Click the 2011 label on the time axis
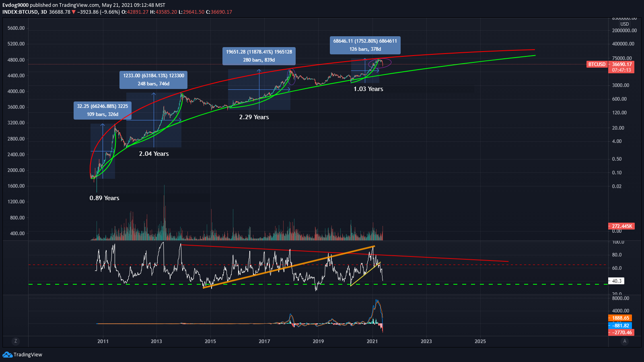644x362 pixels. pyautogui.click(x=103, y=341)
